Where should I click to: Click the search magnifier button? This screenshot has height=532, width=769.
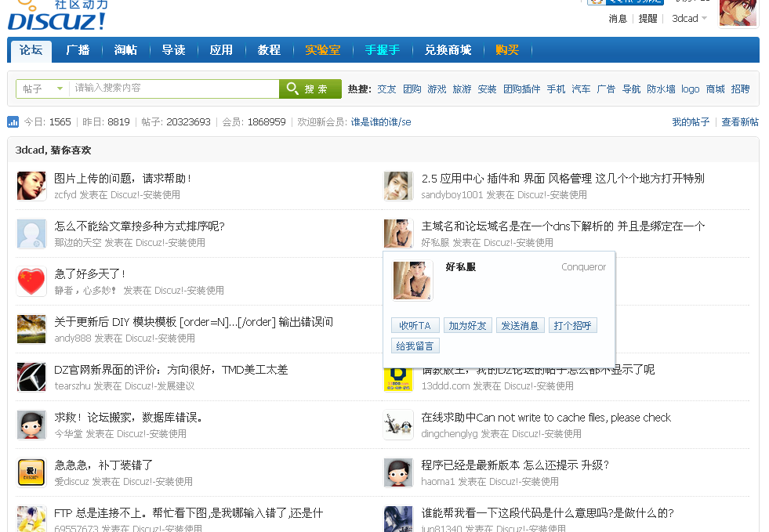310,89
